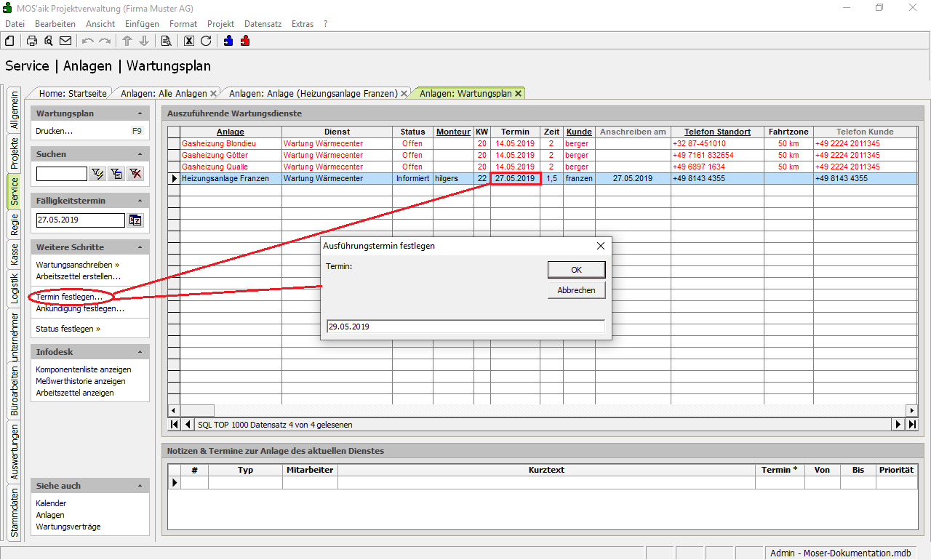Clear the filter with red X funnel icon
The width and height of the screenshot is (931, 560).
click(135, 174)
